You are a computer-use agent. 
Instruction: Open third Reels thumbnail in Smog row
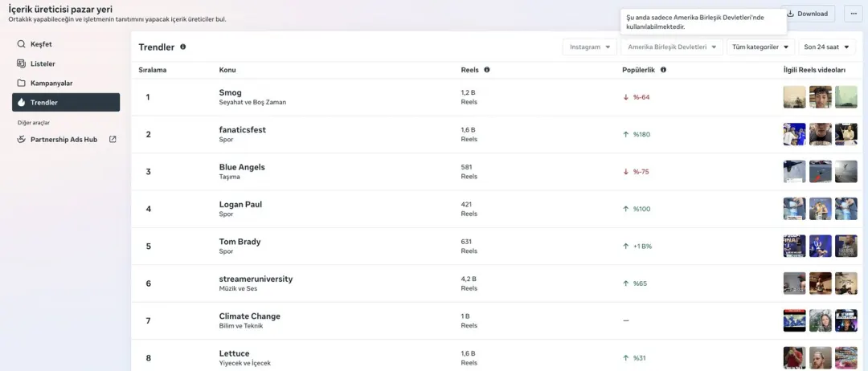tap(845, 96)
